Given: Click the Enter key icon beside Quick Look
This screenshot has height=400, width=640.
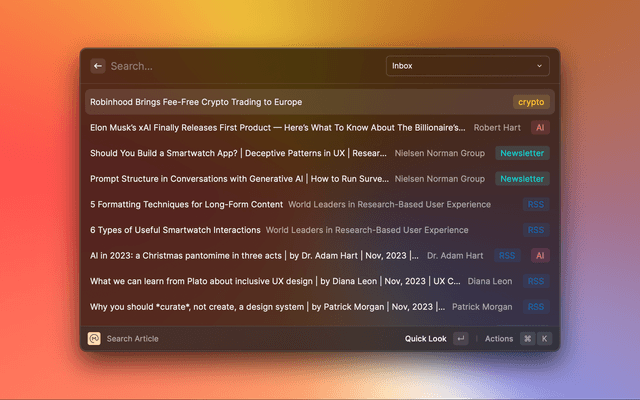Looking at the screenshot, I should click(460, 339).
